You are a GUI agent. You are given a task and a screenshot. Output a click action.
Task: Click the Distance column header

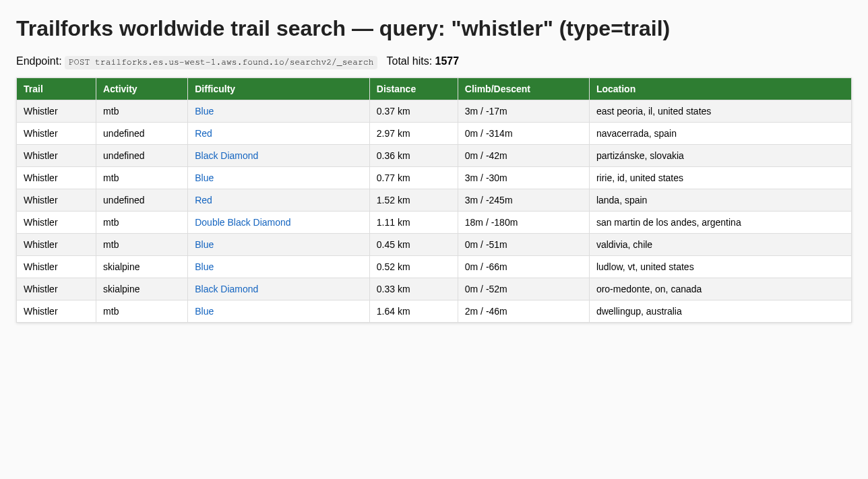[x=414, y=89]
